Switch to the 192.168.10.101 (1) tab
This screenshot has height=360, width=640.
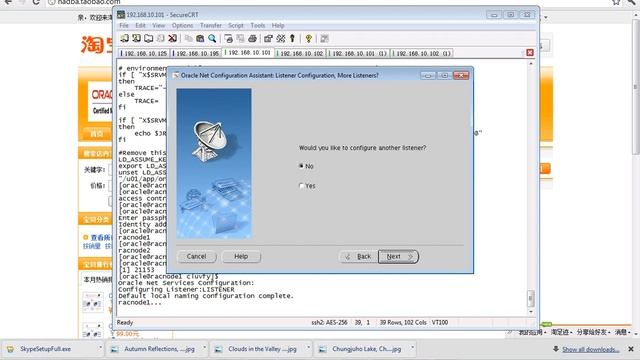point(358,53)
